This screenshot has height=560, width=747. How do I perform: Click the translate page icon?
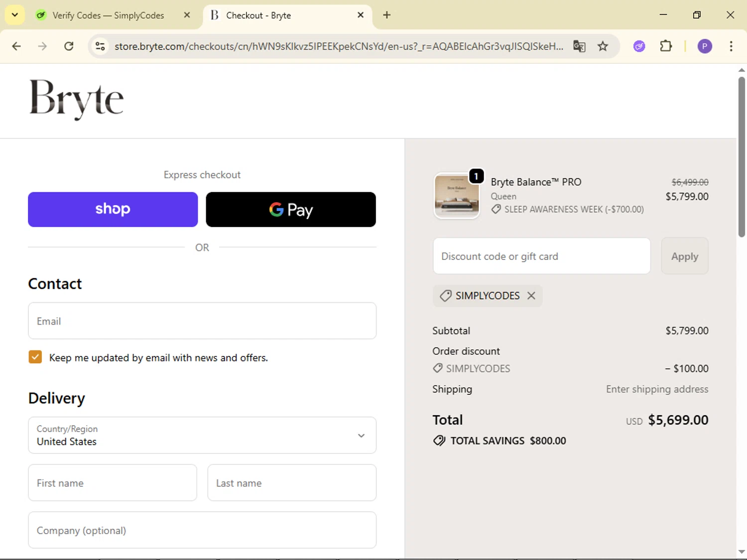(x=579, y=46)
